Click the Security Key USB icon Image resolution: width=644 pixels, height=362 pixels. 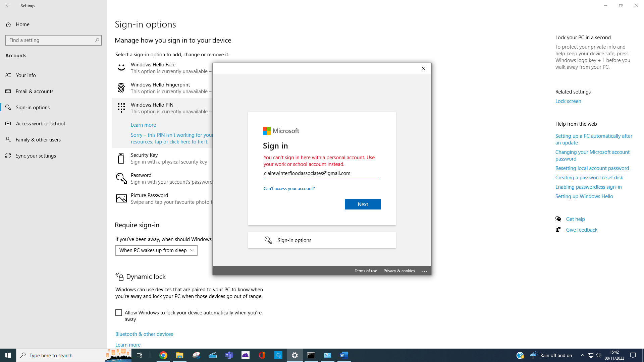pyautogui.click(x=121, y=158)
